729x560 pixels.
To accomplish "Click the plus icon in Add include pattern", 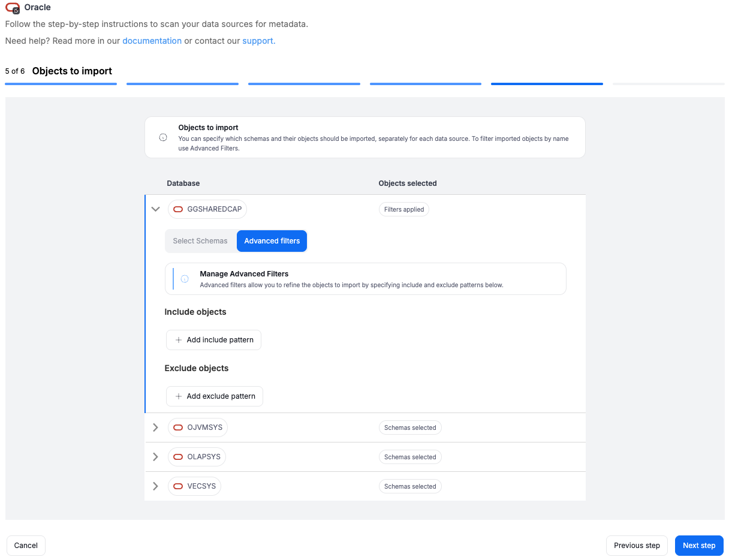I will coord(178,340).
